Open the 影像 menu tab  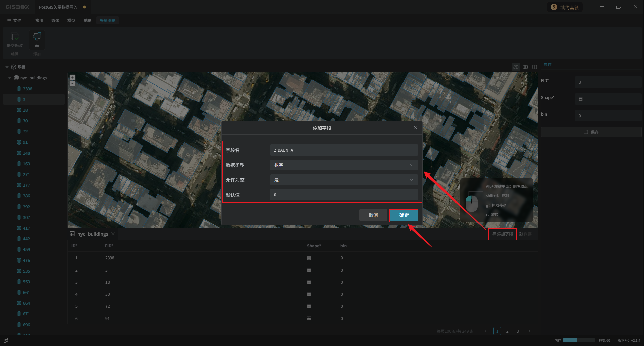(55, 21)
